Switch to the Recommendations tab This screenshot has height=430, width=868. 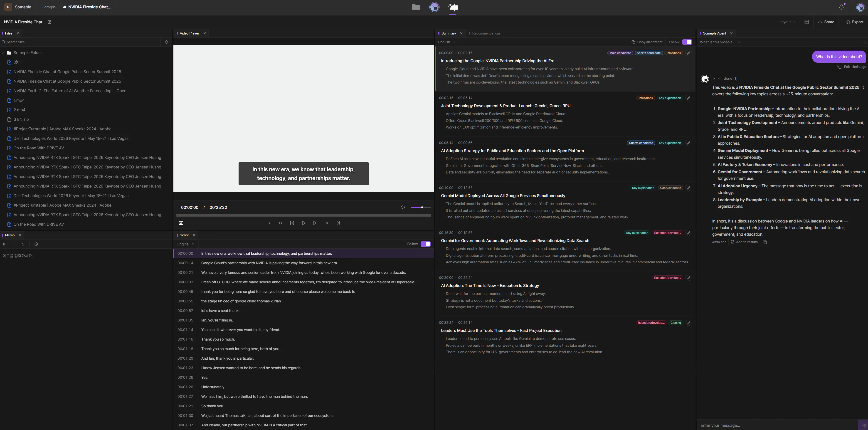[x=486, y=33]
